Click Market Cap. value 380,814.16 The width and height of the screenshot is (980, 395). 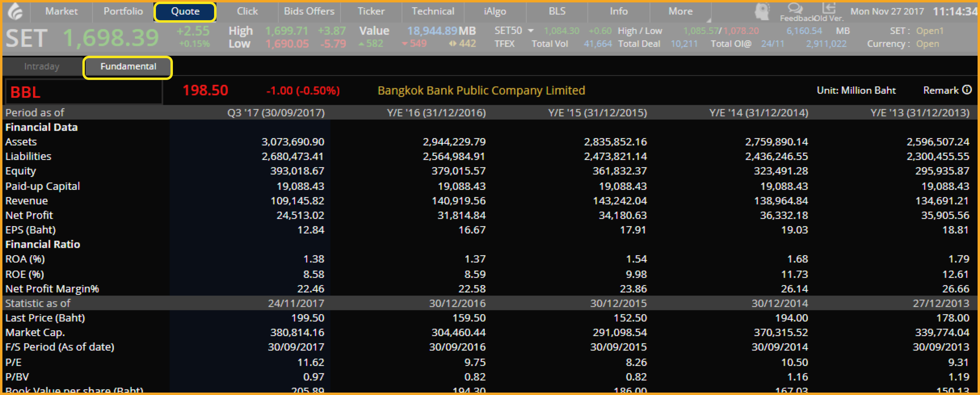point(297,332)
